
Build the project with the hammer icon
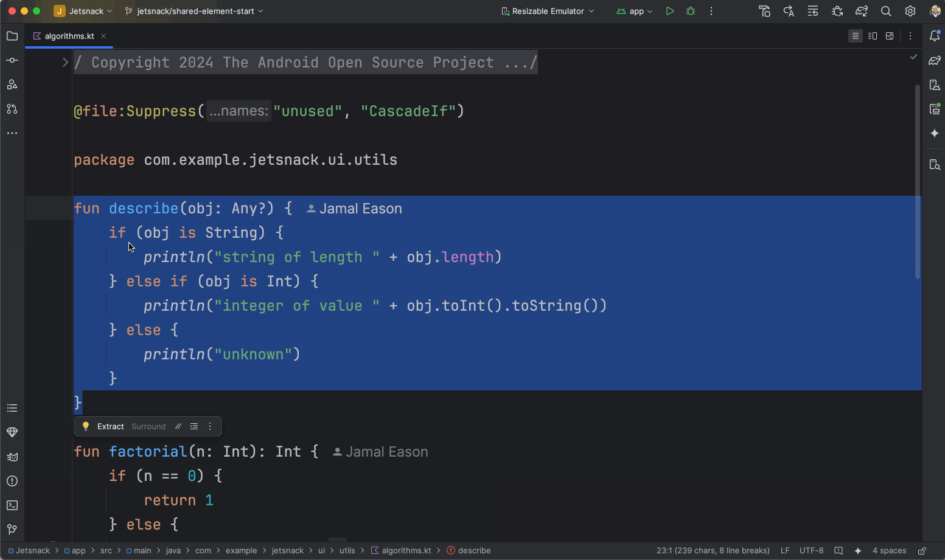(x=765, y=11)
